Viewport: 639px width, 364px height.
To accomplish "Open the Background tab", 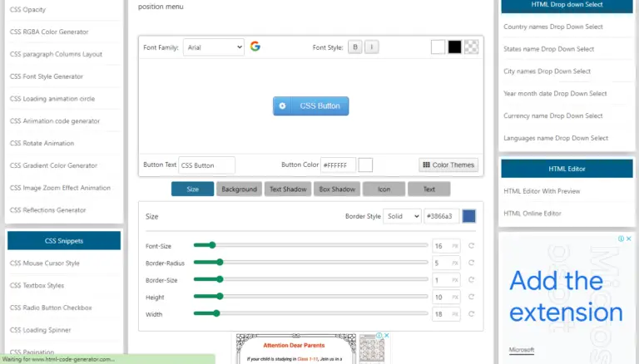I will (239, 189).
